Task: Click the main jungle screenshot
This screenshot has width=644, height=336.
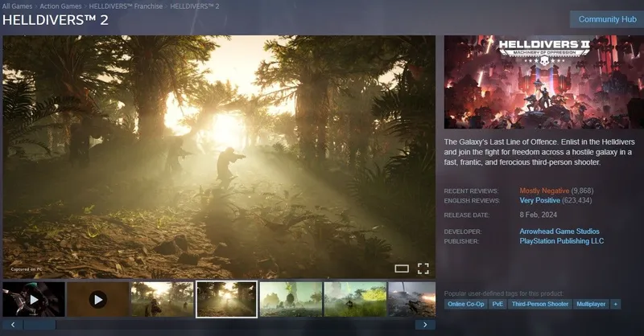Action: pyautogui.click(x=219, y=157)
